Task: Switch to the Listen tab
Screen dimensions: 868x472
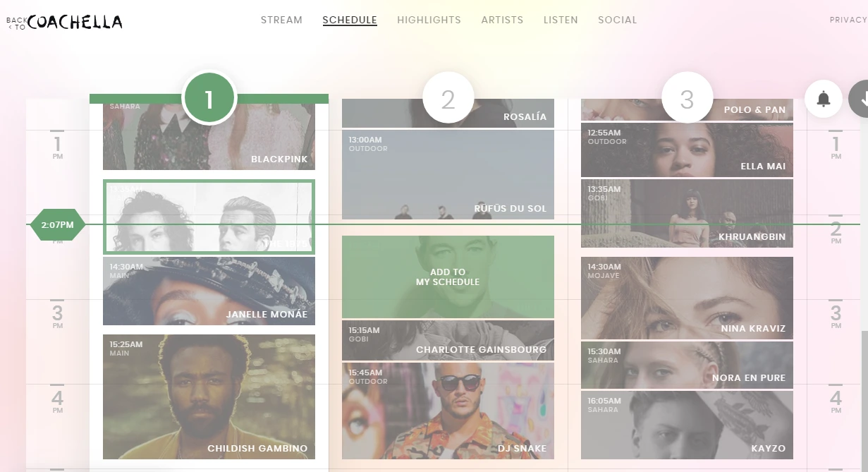Action: click(x=561, y=20)
